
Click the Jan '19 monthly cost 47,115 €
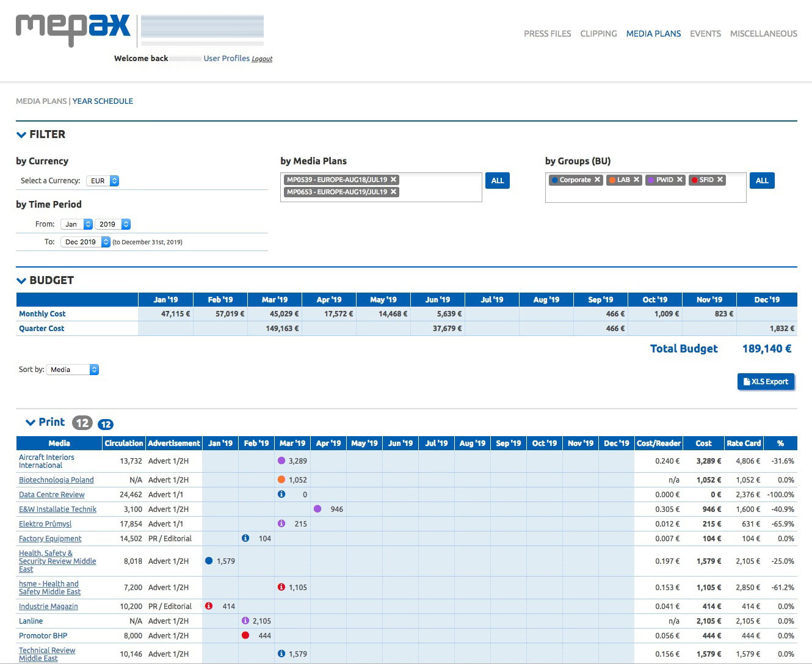point(175,314)
